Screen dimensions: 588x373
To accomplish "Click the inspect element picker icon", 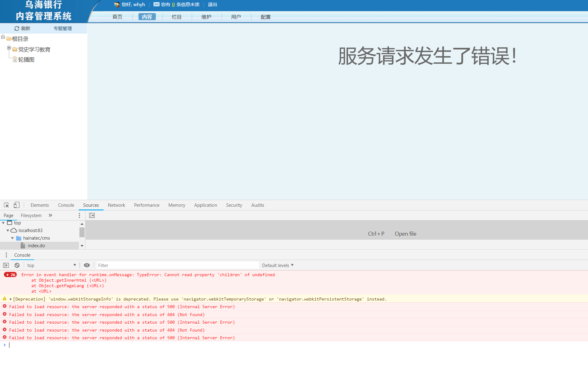I will click(x=6, y=205).
